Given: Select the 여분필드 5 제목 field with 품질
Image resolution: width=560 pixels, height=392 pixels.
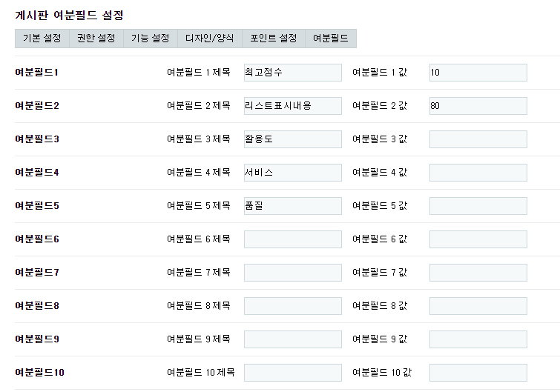Looking at the screenshot, I should coord(292,206).
